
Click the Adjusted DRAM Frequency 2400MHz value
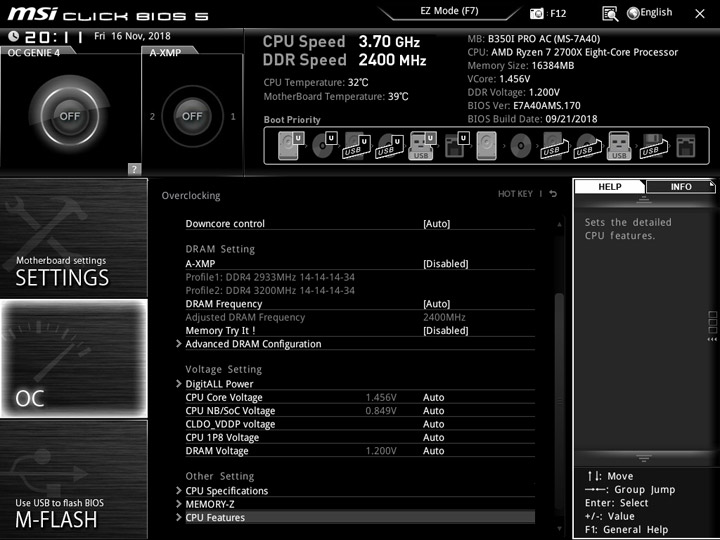click(444, 317)
